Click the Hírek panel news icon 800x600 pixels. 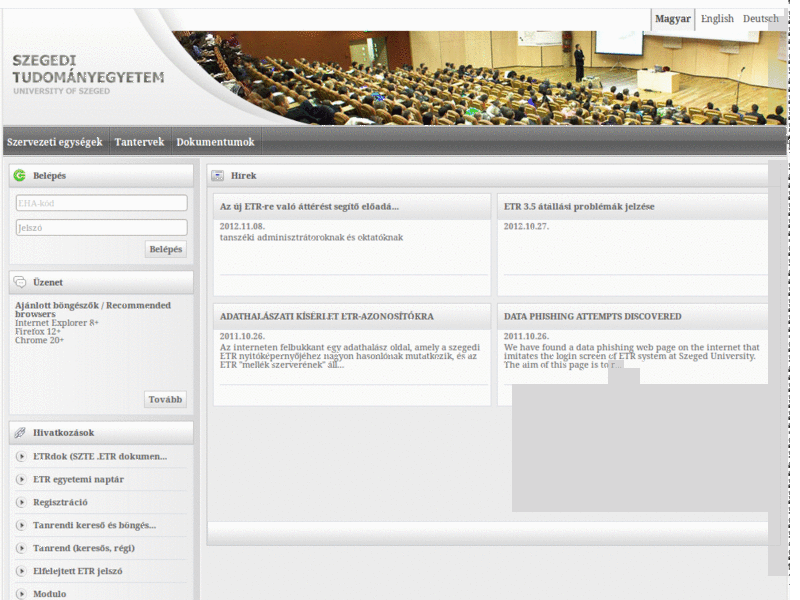click(217, 176)
